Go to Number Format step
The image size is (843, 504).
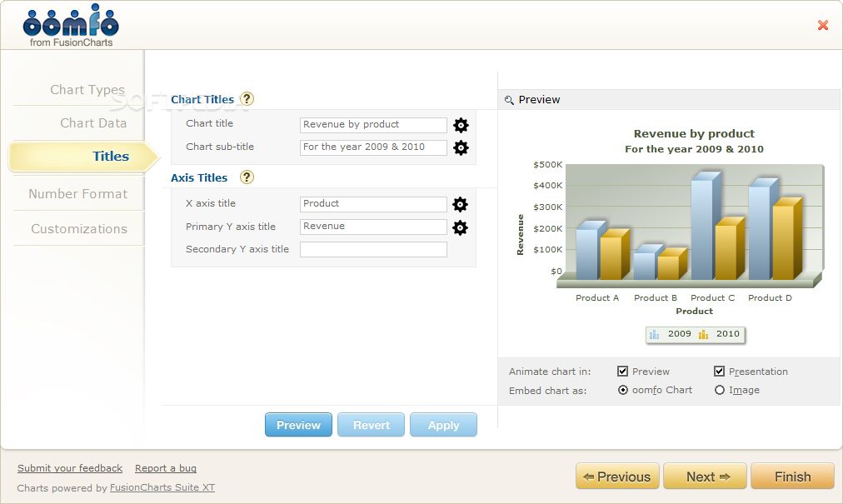79,193
